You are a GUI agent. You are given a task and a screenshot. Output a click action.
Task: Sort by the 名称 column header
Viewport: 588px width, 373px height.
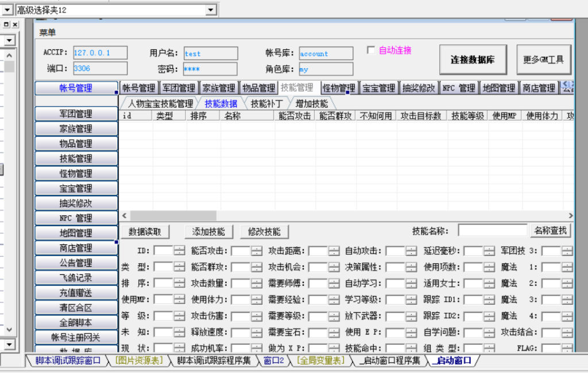point(247,116)
